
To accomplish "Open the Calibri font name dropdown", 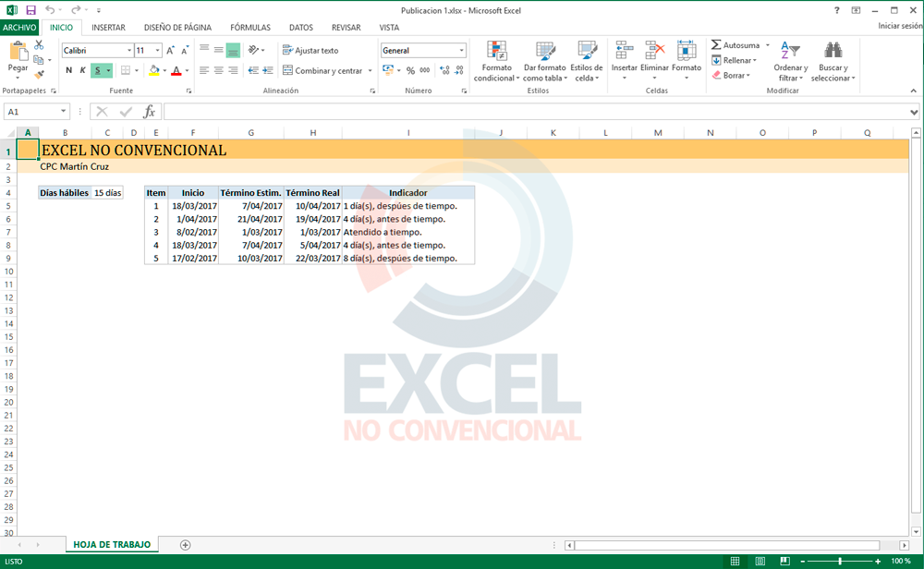I will (129, 51).
